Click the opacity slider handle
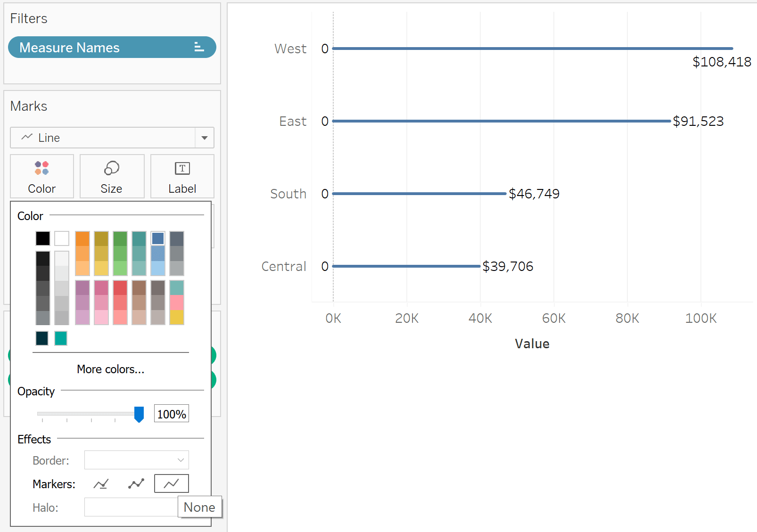The width and height of the screenshot is (757, 532). coord(139,414)
